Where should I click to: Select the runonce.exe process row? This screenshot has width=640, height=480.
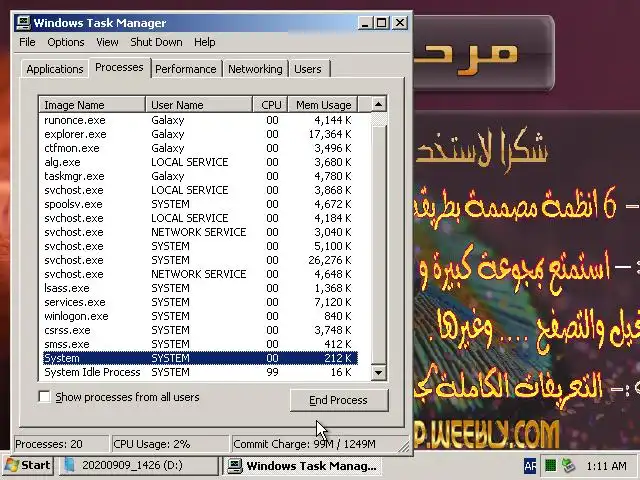pos(200,120)
